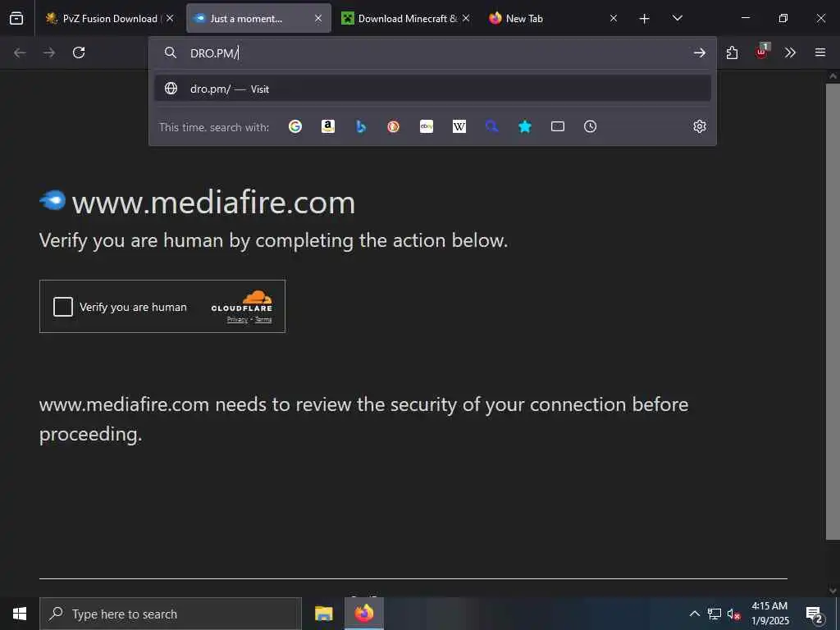This screenshot has width=840, height=630.
Task: Click the address bar containing DRO.PM/
Action: [x=434, y=52]
